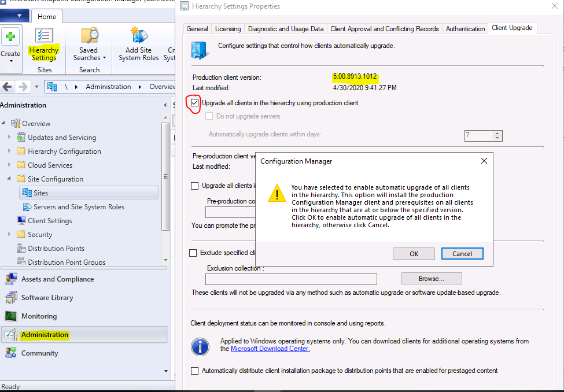Open the Microsoft Download Center link
The image size is (564, 392).
271,349
